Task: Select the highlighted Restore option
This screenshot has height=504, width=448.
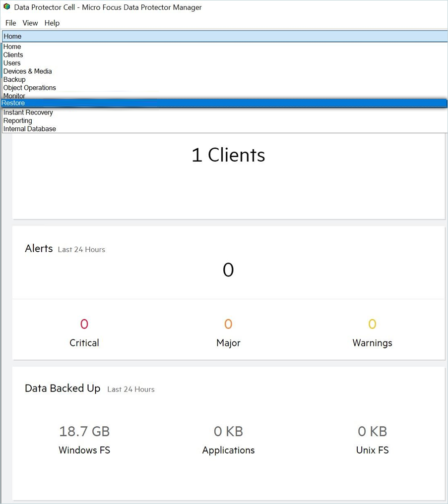Action: point(13,103)
